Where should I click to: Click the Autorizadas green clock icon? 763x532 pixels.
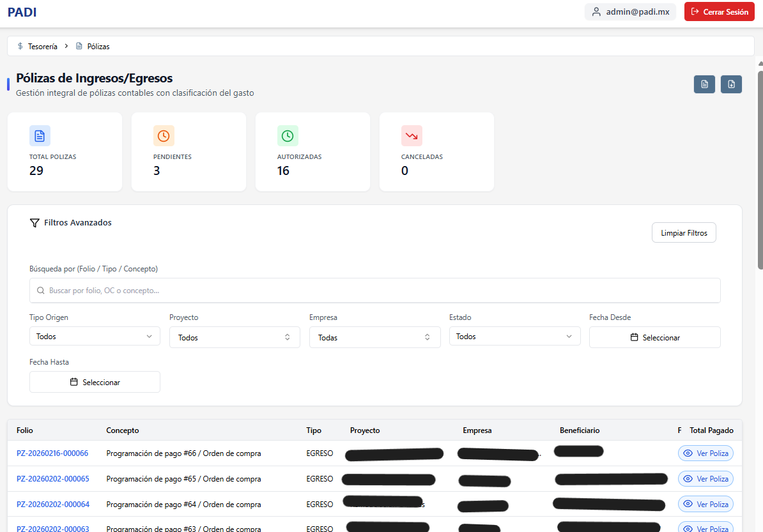(x=288, y=135)
